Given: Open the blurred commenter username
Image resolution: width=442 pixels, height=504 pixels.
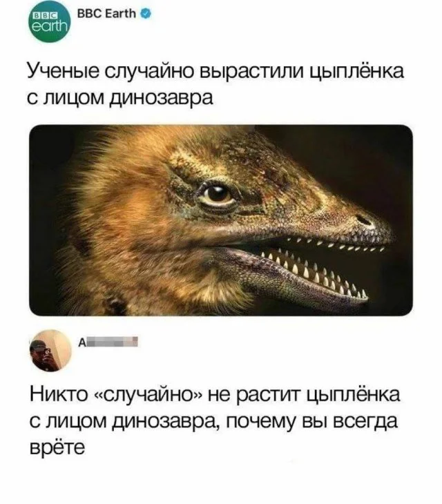Looking at the screenshot, I should click(x=108, y=342).
